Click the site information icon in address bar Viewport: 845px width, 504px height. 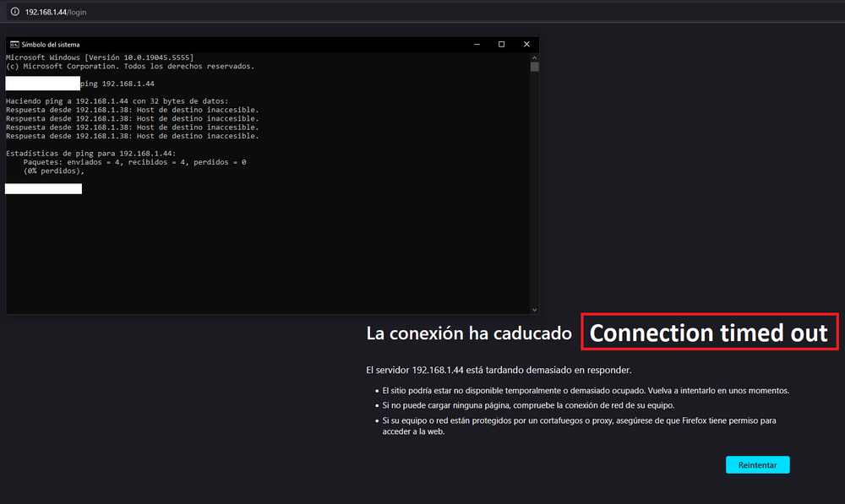pyautogui.click(x=15, y=11)
